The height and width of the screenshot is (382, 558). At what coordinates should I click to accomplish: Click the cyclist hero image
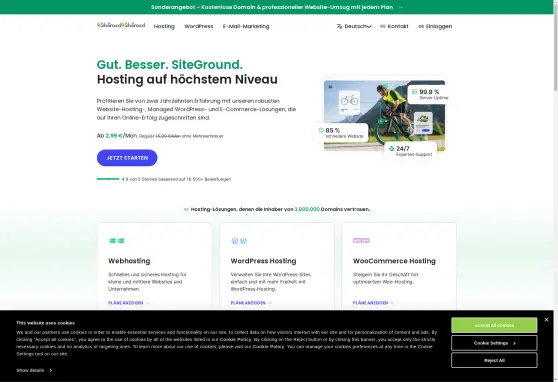(x=384, y=115)
